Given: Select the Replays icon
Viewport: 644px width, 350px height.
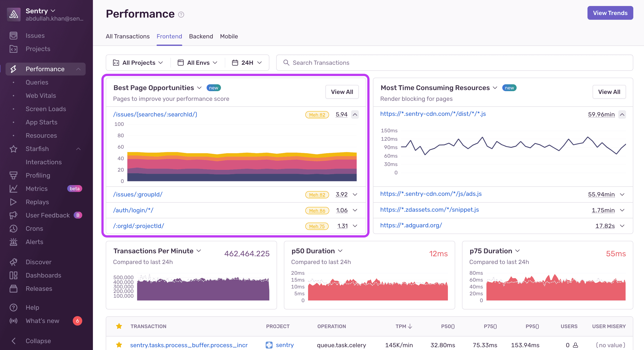Looking at the screenshot, I should (x=14, y=202).
